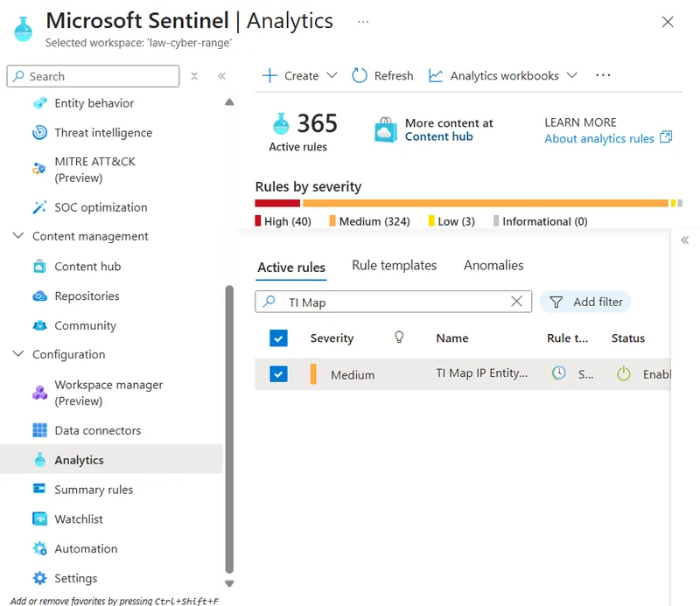Viewport: 700px width, 606px height.
Task: Click the Repositories cloud icon
Action: (x=39, y=296)
